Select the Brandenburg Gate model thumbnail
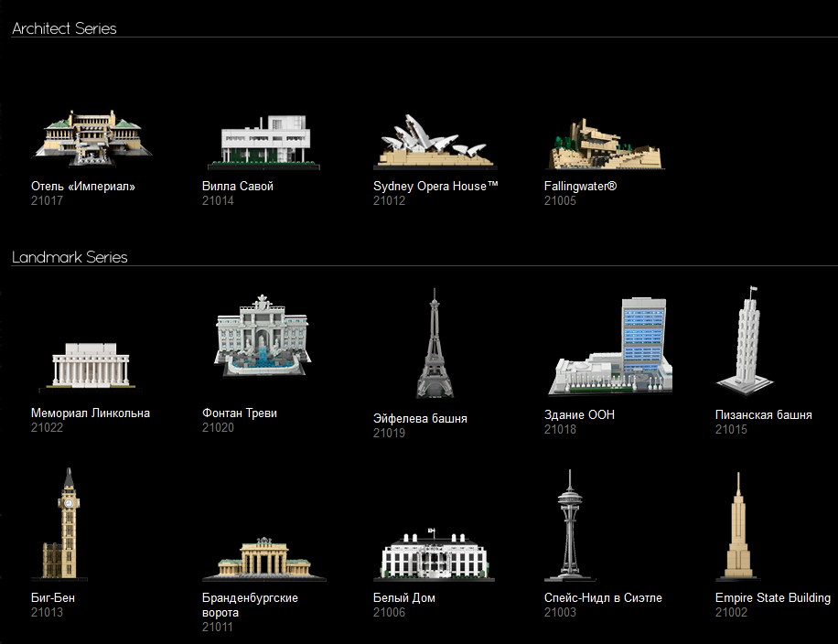838x644 pixels. click(x=263, y=558)
